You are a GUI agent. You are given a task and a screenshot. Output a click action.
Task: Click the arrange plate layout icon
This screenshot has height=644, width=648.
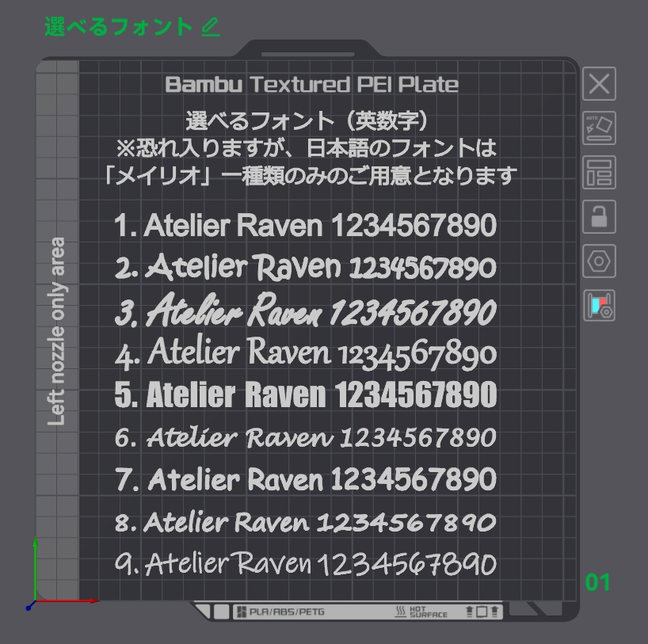tap(599, 173)
